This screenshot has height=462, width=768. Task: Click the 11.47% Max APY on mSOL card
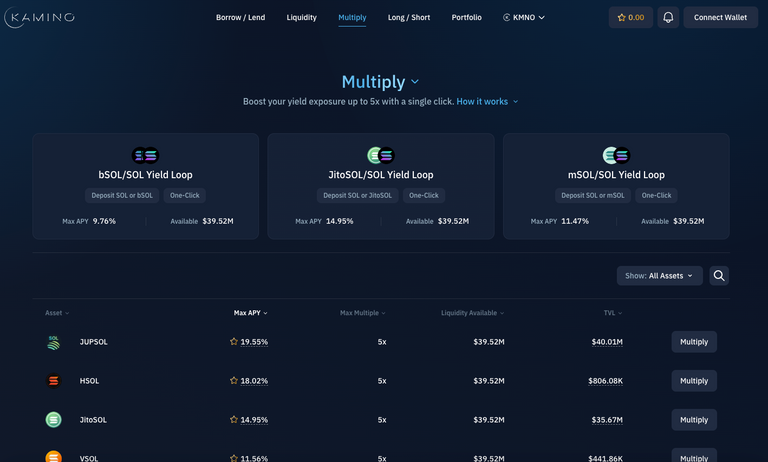tap(575, 221)
